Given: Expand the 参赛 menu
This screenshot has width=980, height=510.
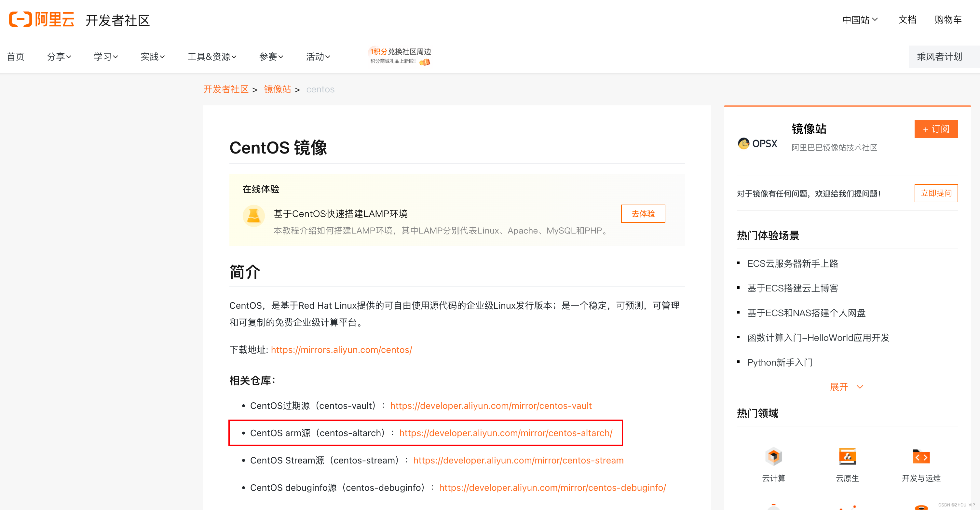Looking at the screenshot, I should 271,57.
